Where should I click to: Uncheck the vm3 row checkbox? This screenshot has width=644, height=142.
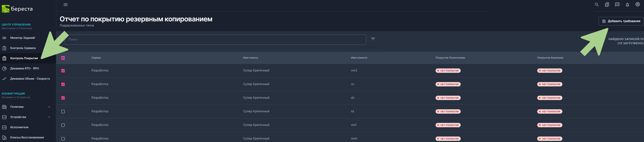pos(63,71)
